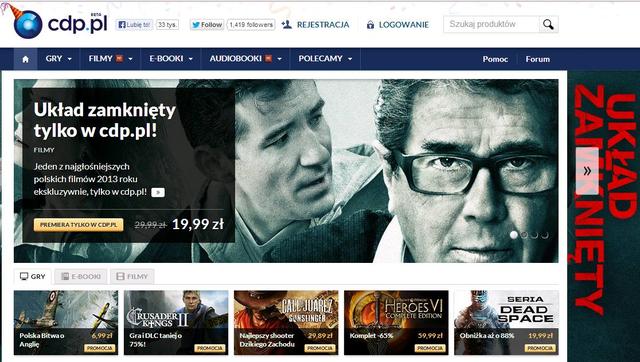Expand the GRY dropdown menu
Viewport: 640px width, 362px height.
[59, 59]
